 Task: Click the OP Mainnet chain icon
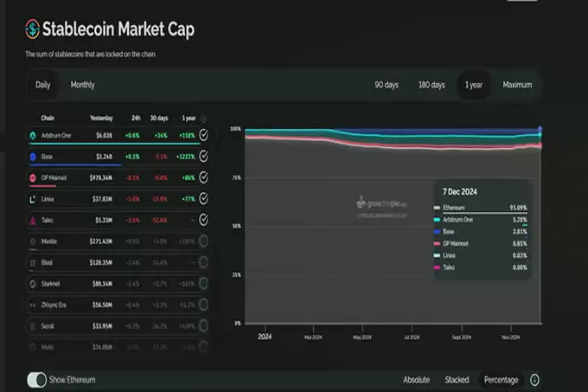[x=33, y=177]
